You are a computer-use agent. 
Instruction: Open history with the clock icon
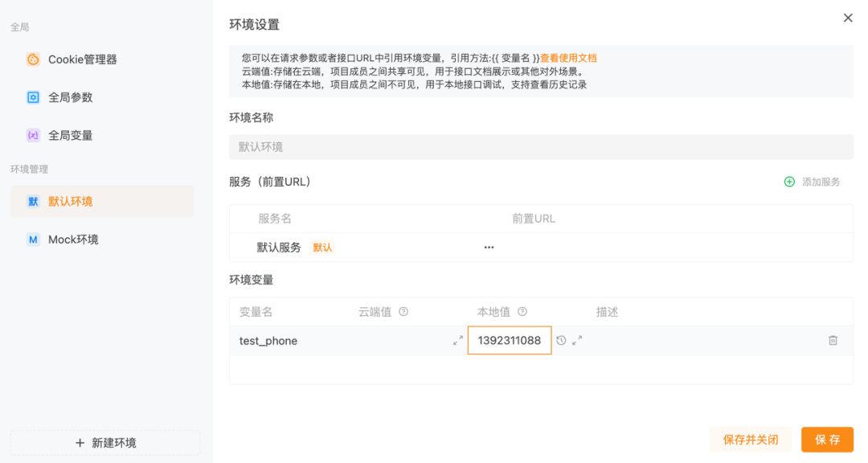pyautogui.click(x=560, y=340)
